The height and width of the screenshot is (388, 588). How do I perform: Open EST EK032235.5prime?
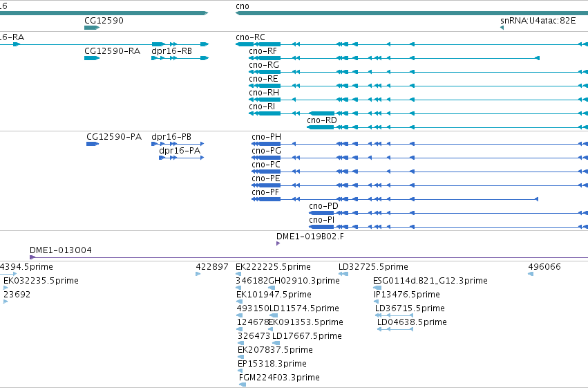(41, 281)
